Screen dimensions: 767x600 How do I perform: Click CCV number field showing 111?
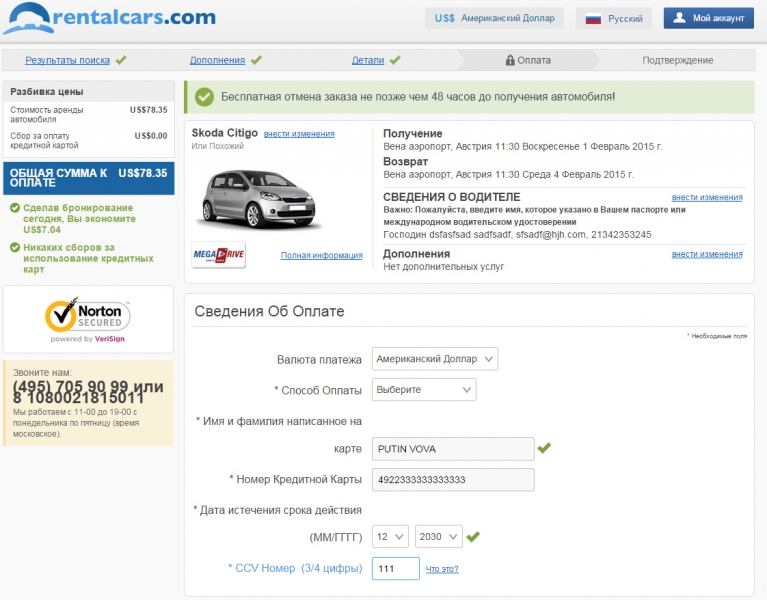pos(396,569)
